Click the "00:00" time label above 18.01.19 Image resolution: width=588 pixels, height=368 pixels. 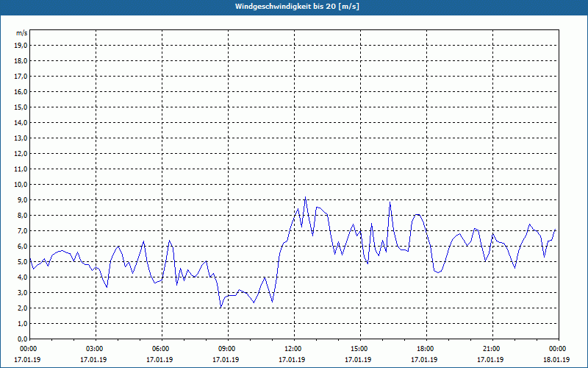tap(559, 349)
